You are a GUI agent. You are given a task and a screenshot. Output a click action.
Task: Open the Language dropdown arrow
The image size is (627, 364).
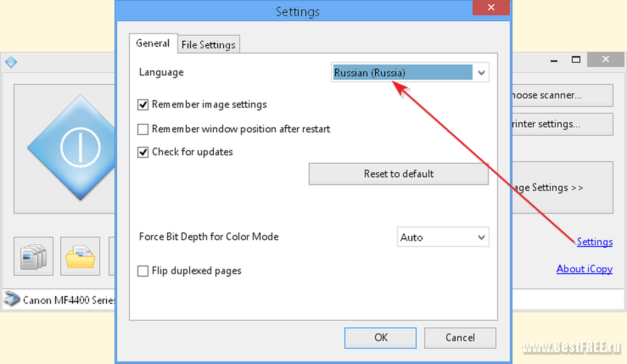click(481, 73)
